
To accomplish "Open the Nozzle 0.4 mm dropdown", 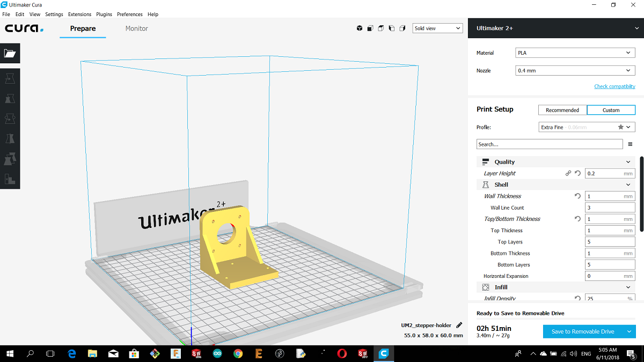I will pyautogui.click(x=575, y=70).
